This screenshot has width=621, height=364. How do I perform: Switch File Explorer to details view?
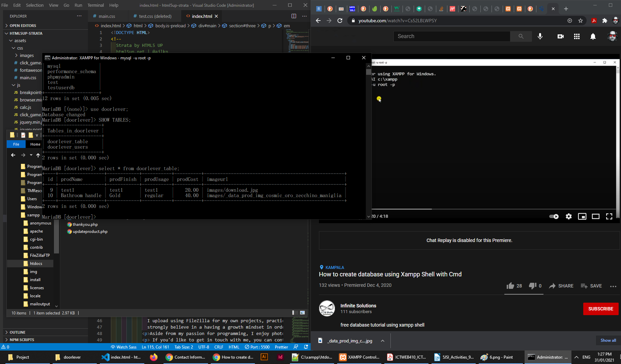tap(295, 313)
